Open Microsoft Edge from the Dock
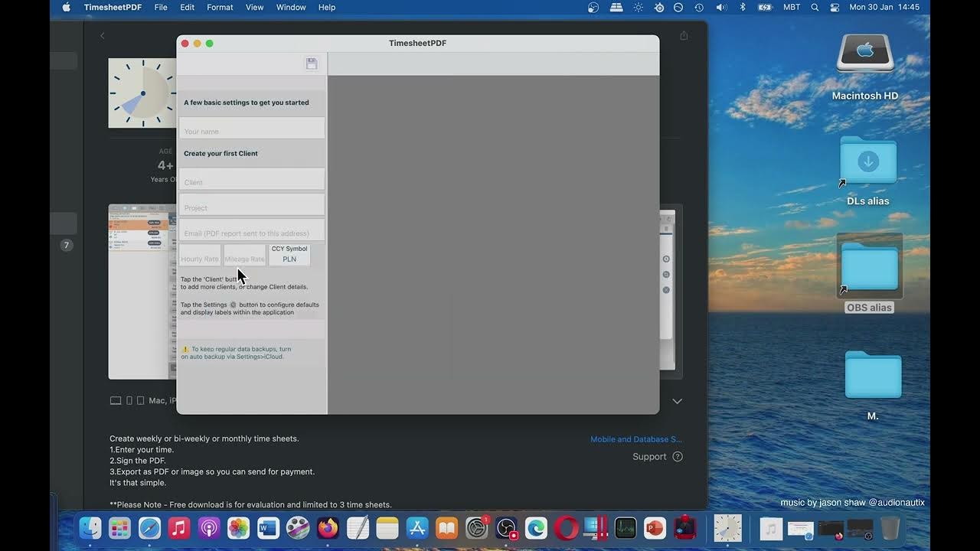980x551 pixels. pyautogui.click(x=536, y=528)
